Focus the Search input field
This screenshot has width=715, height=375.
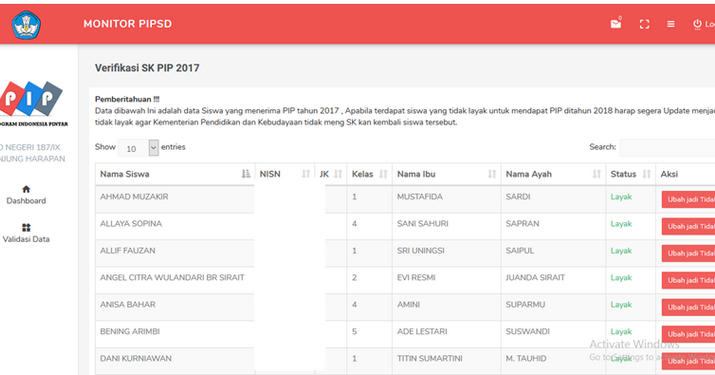tap(668, 147)
